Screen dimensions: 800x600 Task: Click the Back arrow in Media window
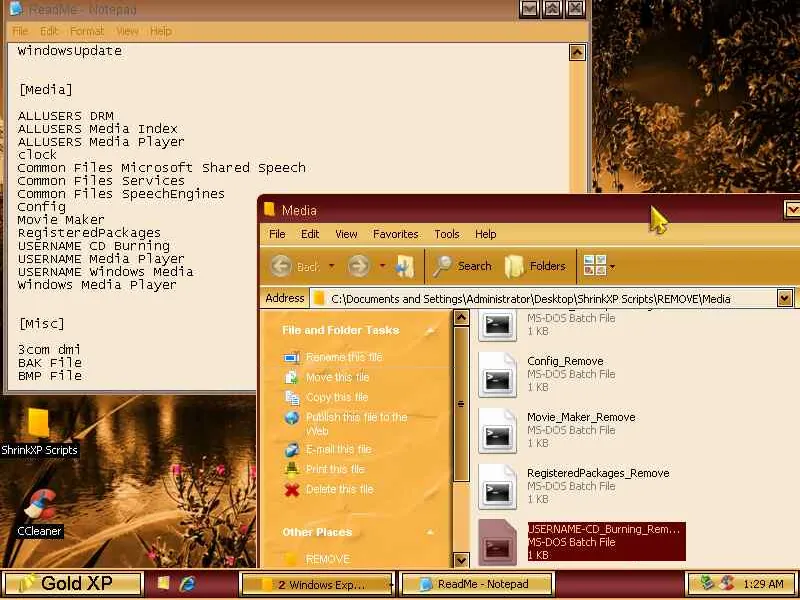[281, 266]
